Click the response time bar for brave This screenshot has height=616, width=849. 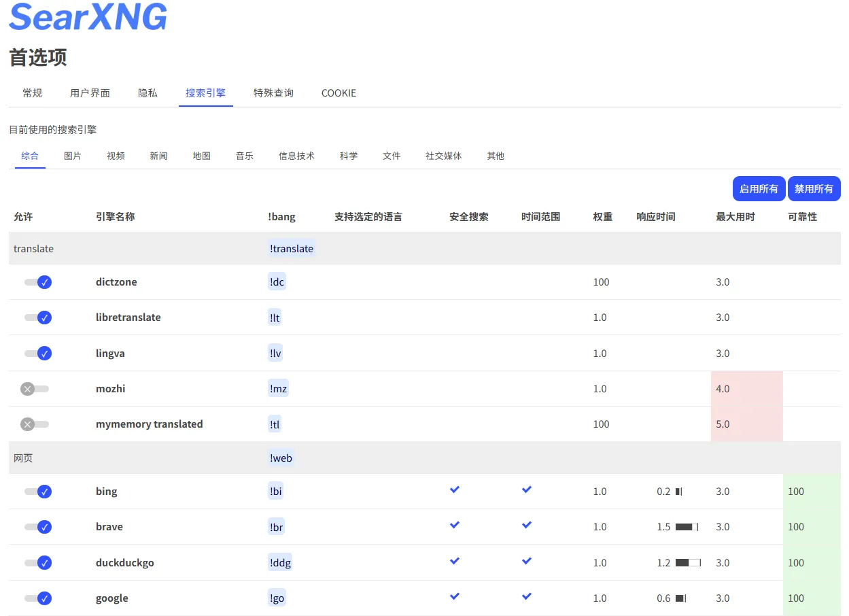coord(687,527)
